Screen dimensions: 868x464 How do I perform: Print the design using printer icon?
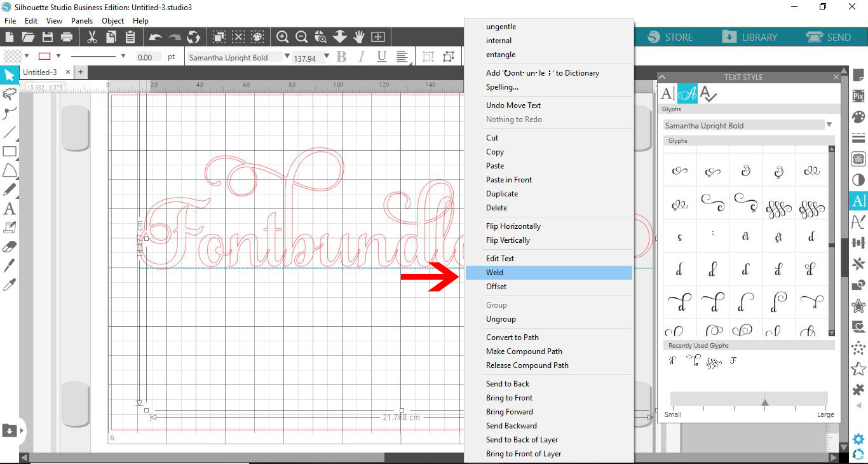[x=66, y=37]
